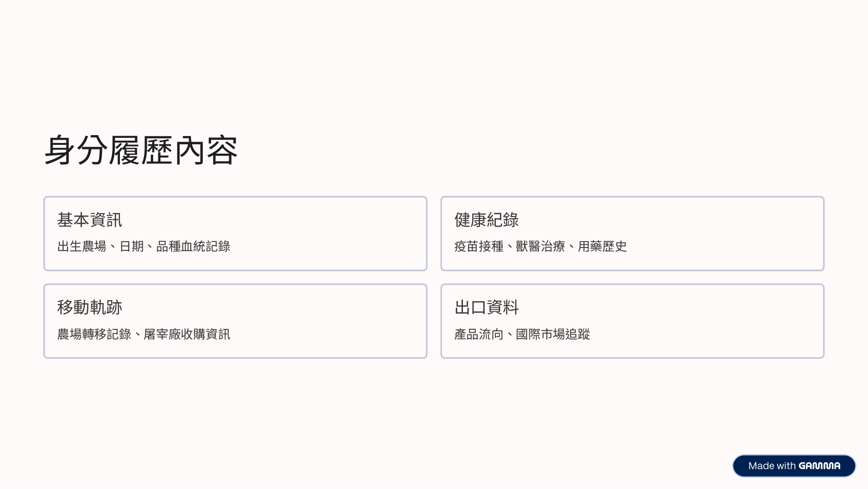Click the phrase 屠宰廠收購資訊

click(187, 334)
